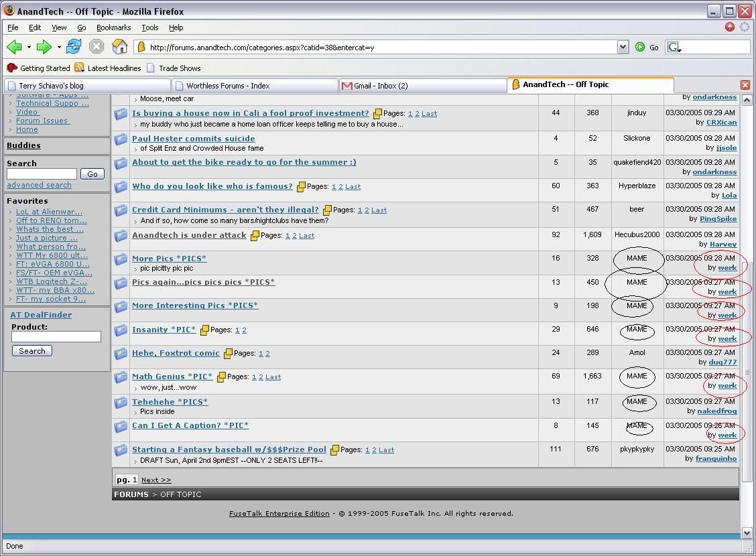Open user profile link nakedfrog

pyautogui.click(x=717, y=411)
